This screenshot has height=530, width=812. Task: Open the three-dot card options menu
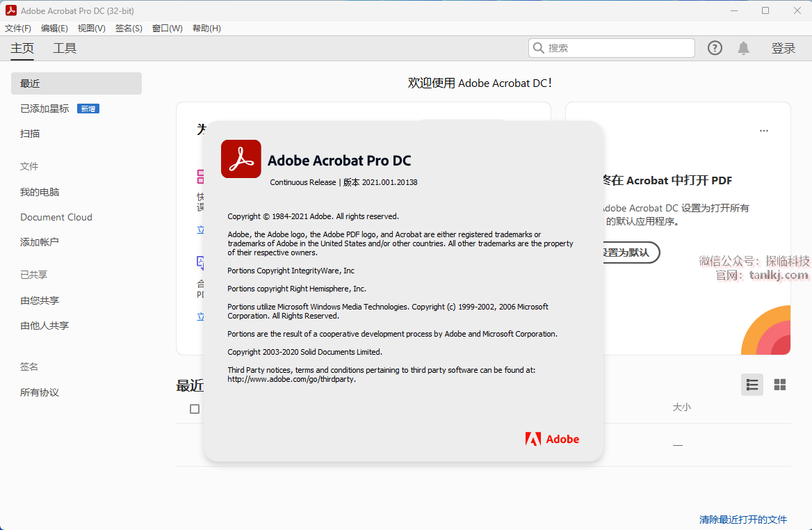(x=764, y=131)
